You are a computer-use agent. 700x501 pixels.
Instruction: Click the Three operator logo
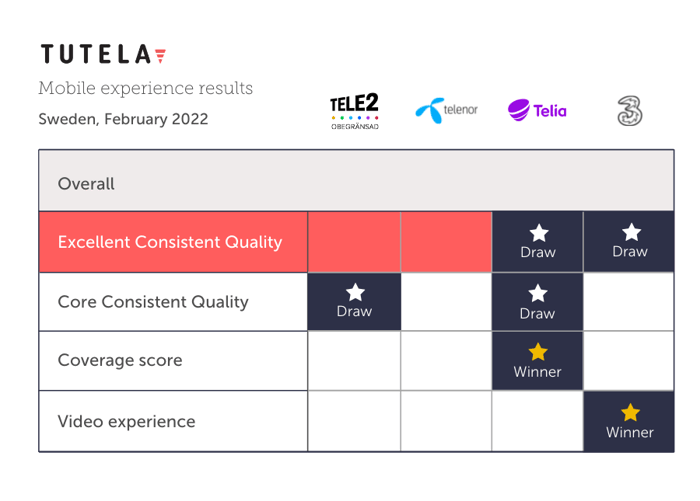630,111
